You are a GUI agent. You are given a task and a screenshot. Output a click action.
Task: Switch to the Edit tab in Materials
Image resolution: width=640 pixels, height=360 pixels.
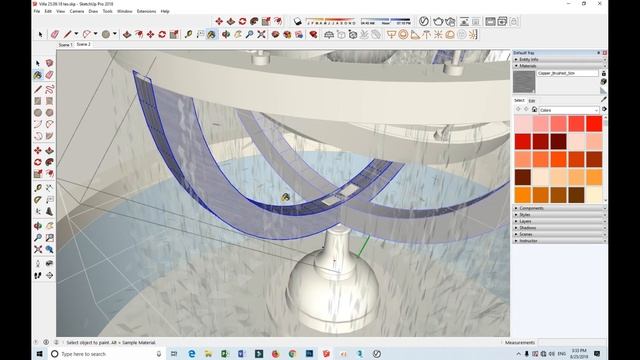532,101
